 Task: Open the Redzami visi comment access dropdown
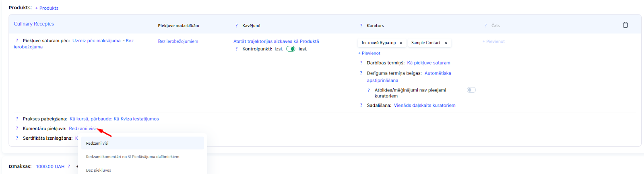(x=82, y=128)
